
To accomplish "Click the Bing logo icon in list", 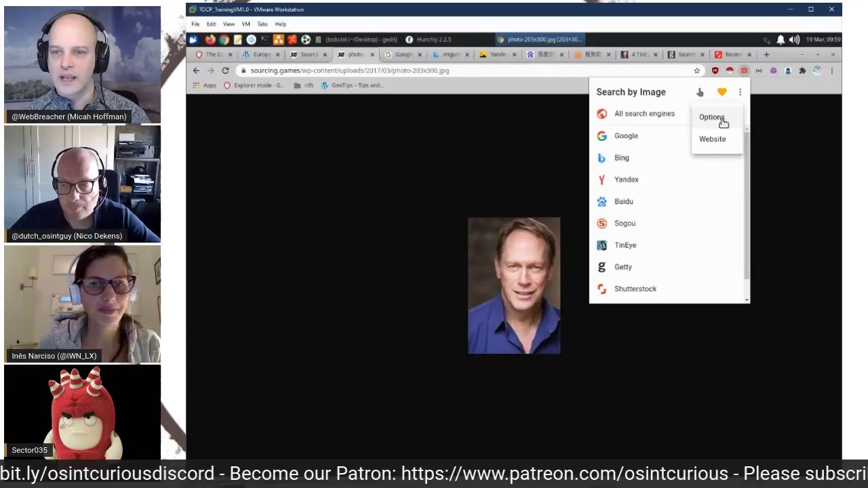I will (601, 158).
